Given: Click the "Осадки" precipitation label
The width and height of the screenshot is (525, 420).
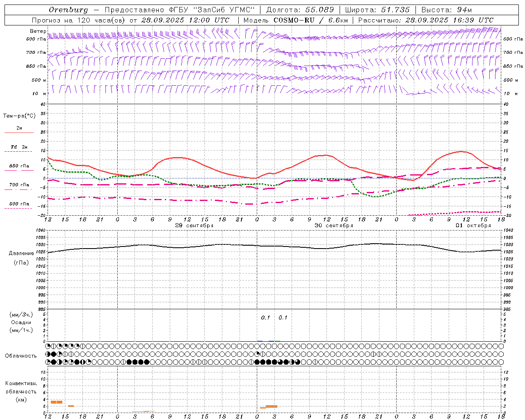Looking at the screenshot, I should [21, 322].
